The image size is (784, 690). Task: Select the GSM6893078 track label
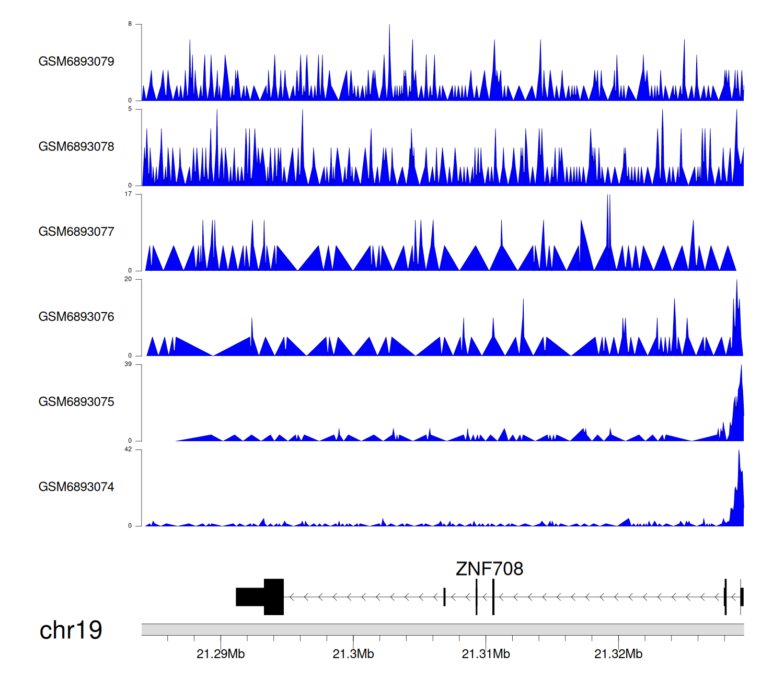(x=76, y=147)
